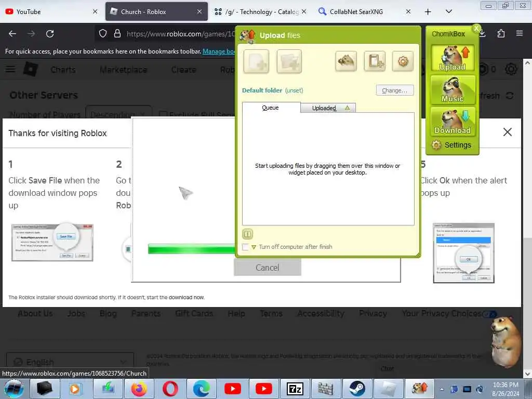Screen dimensions: 532x399
Task: Open the Firefox extensions menu
Action: point(501,34)
